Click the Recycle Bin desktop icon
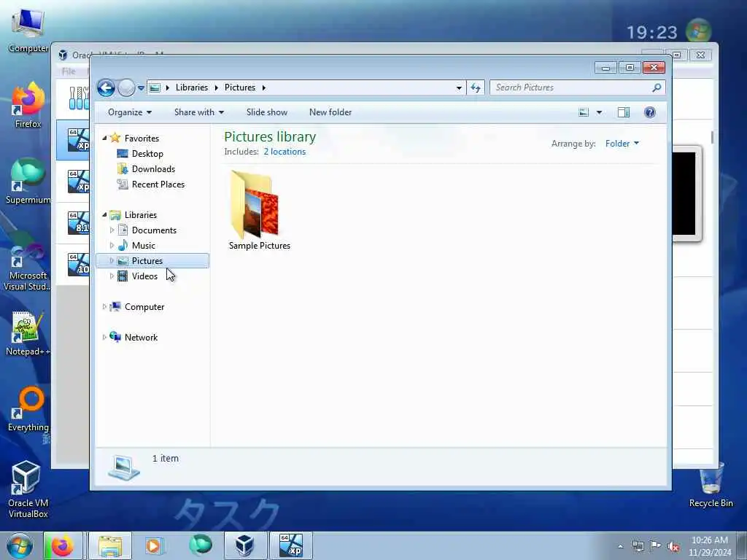Screen dimensions: 747x560 coord(711,485)
